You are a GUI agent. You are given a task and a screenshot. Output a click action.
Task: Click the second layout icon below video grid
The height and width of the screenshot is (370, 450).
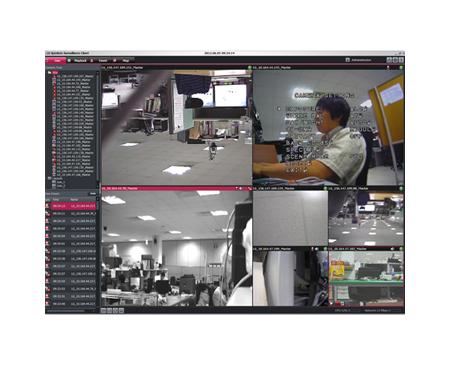tap(109, 310)
